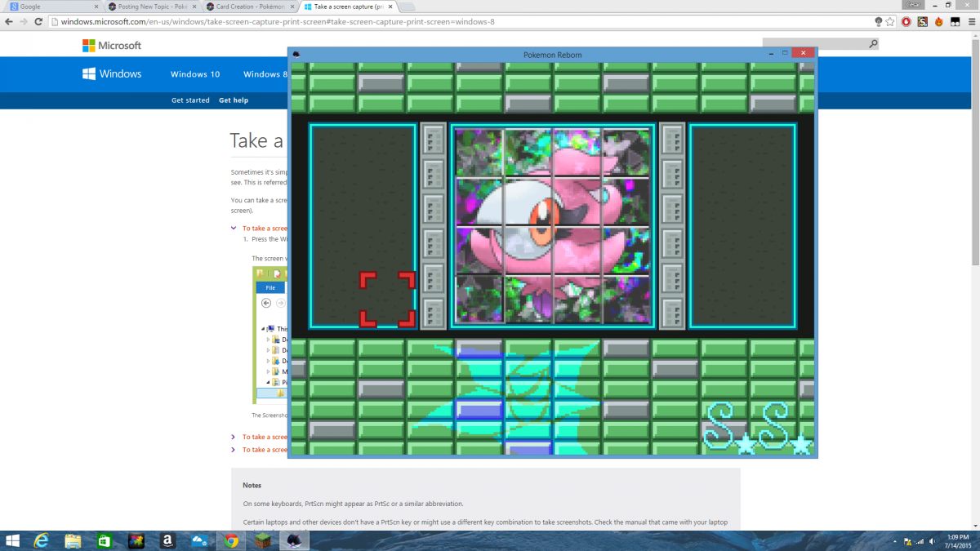
Task: Close the Card Creation tab
Action: [x=291, y=6]
